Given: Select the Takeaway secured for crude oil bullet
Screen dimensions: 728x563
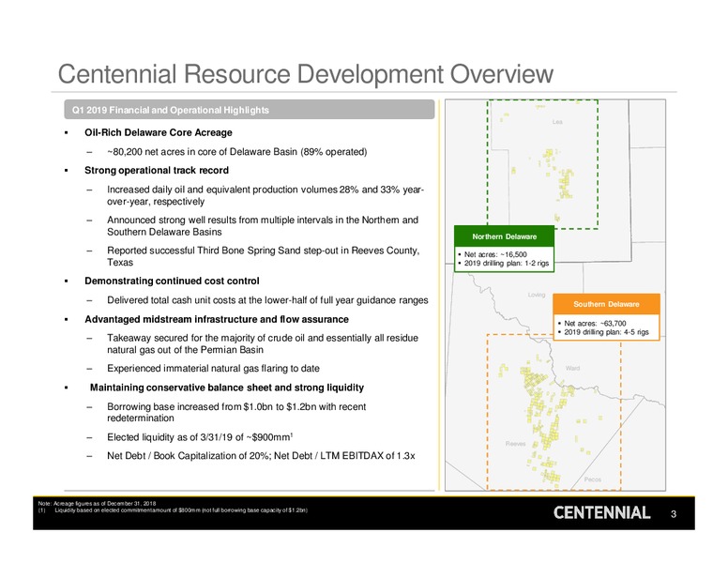Looking at the screenshot, I should (263, 343).
